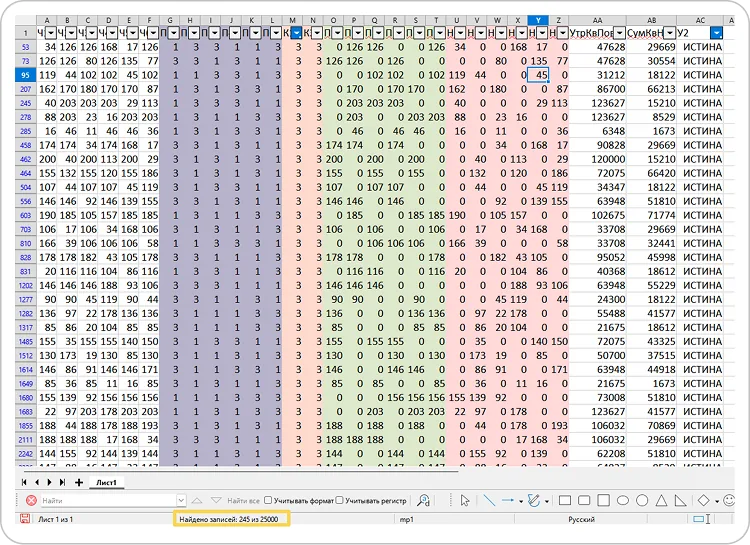The width and height of the screenshot is (750, 545).
Task: Pick the line with arrow tool
Action: (508, 501)
